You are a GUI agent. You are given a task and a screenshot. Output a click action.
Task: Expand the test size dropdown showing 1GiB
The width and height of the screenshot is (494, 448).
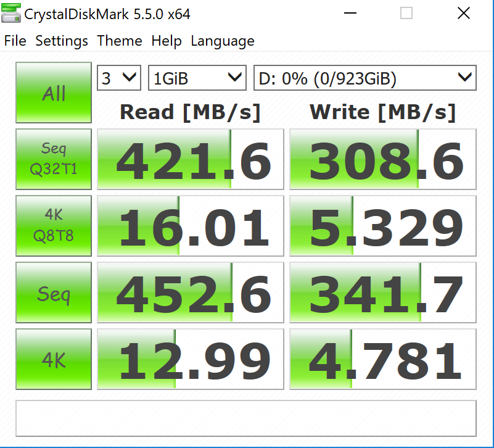point(197,78)
